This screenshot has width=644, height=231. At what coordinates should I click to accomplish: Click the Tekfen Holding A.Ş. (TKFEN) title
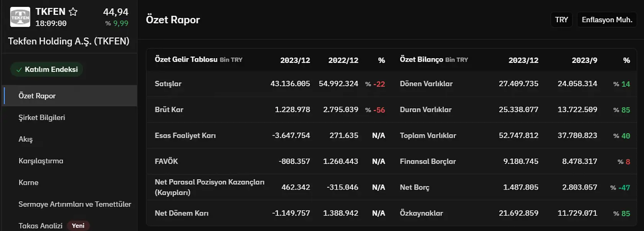(x=69, y=41)
